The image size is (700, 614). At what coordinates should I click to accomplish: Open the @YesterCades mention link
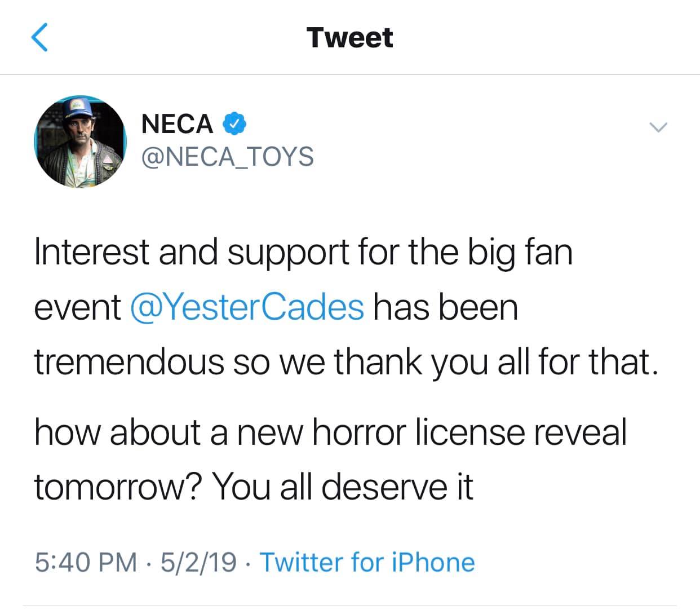pos(247,308)
